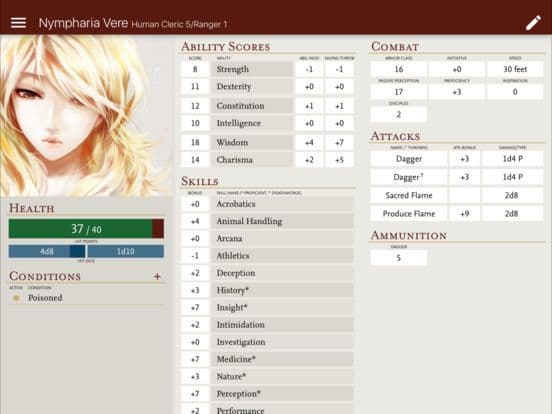Select the character portrait image
The height and width of the screenshot is (414, 552).
point(86,115)
